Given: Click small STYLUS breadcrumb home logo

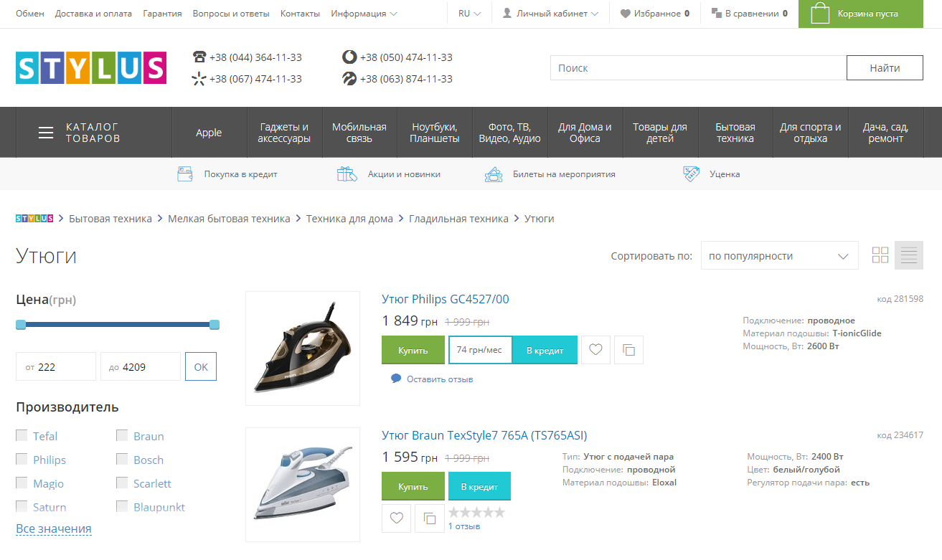Looking at the screenshot, I should pos(34,219).
